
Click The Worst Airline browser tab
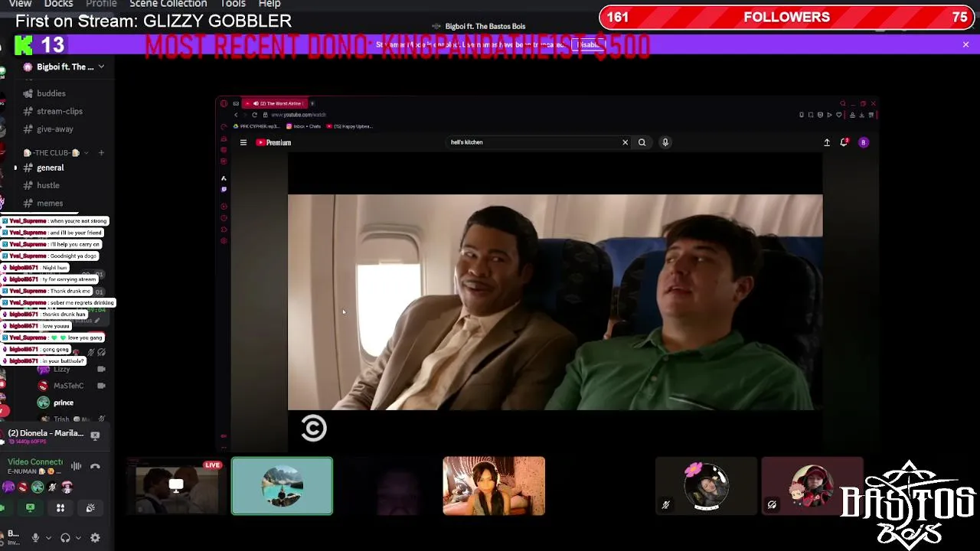276,103
